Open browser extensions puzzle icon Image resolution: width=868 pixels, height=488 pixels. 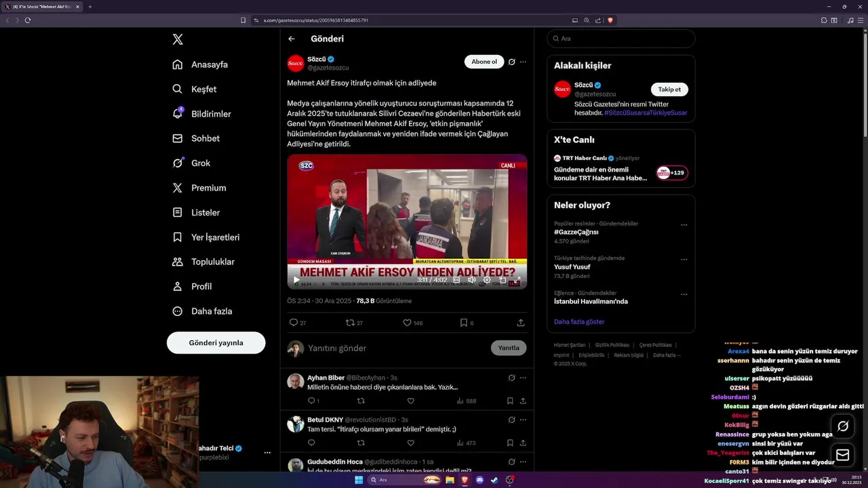pyautogui.click(x=824, y=20)
